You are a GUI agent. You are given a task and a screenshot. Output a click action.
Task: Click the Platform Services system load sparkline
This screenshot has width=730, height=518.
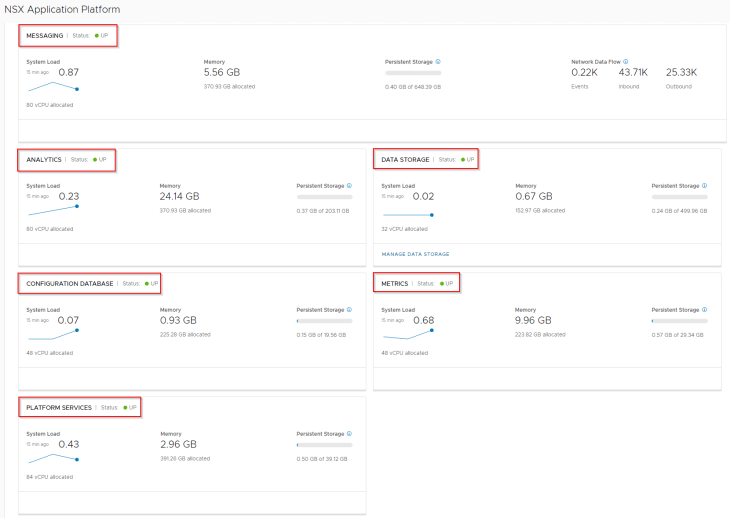(53, 458)
